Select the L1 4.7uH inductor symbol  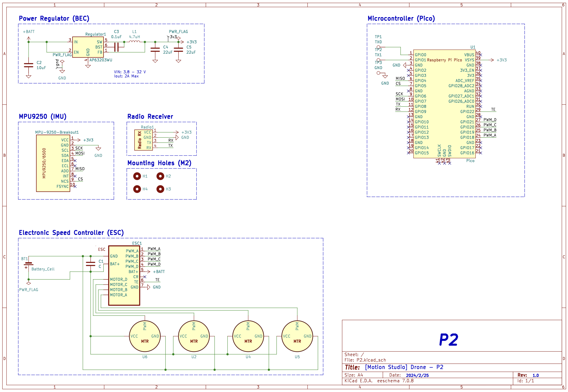click(x=135, y=42)
